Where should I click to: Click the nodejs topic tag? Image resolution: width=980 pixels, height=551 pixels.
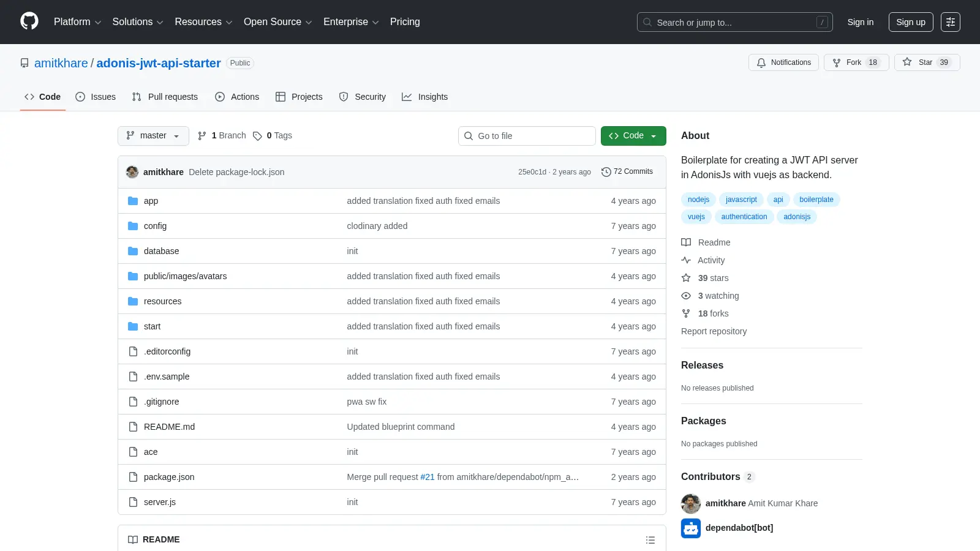[698, 200]
